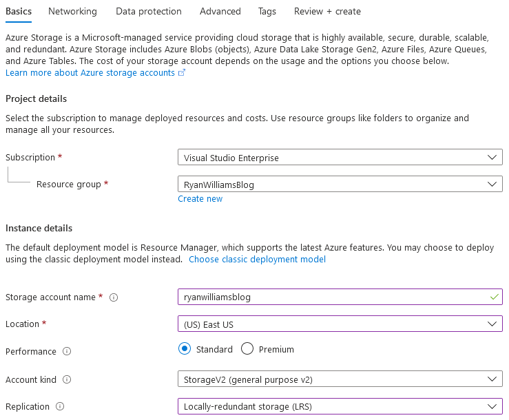Expand the Account kind dropdown
The height and width of the screenshot is (420, 509).
(340, 379)
